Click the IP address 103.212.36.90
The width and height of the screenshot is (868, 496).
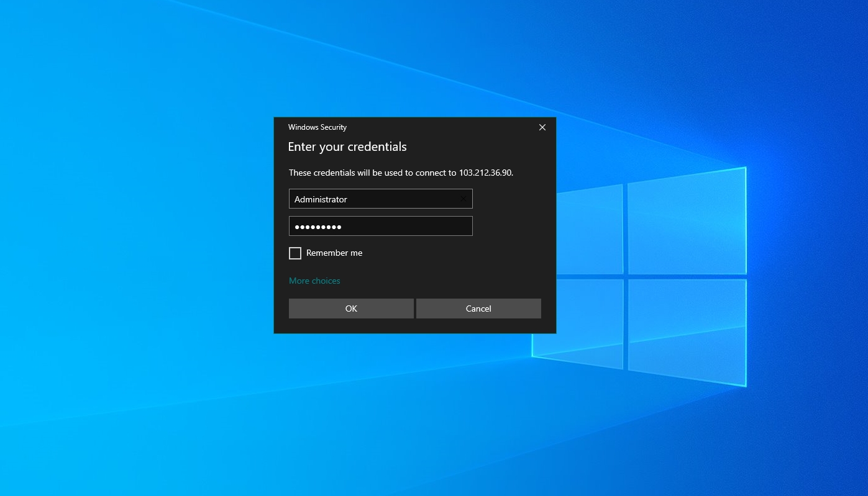pos(485,173)
